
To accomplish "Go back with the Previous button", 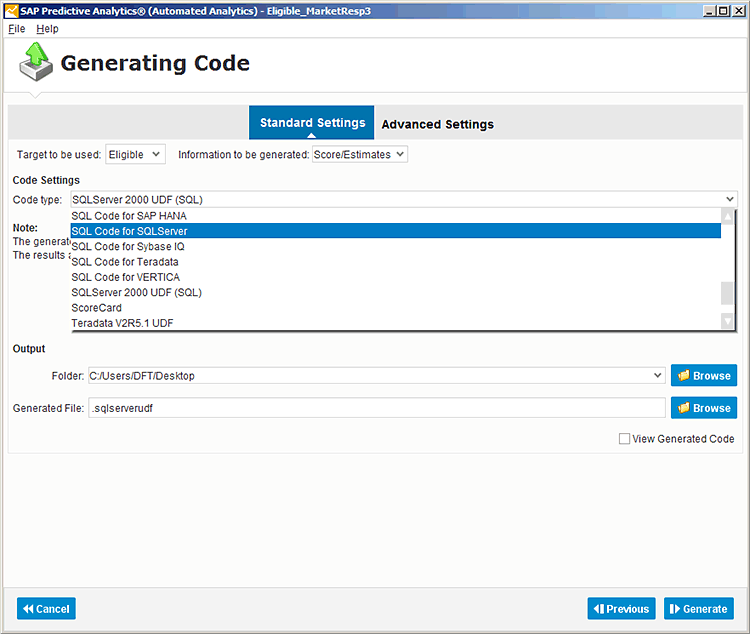I will [621, 609].
